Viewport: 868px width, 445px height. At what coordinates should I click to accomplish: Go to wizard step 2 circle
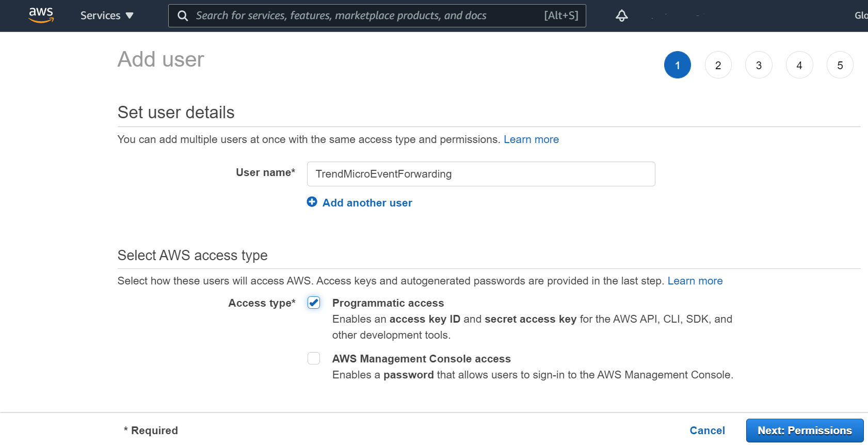pyautogui.click(x=718, y=65)
